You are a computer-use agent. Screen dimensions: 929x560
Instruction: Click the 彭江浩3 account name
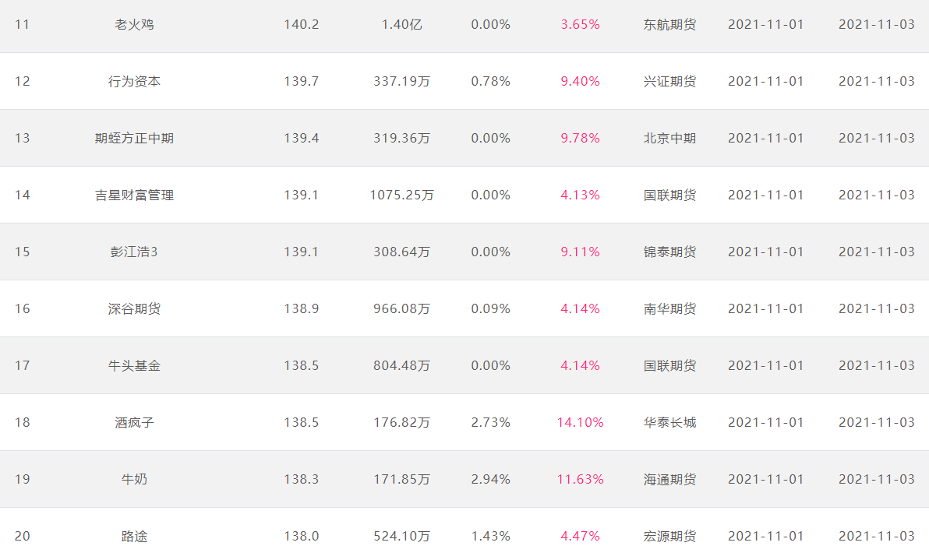[x=134, y=252]
